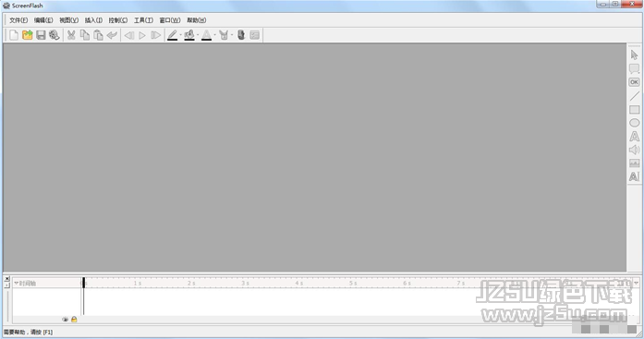Save with the floppy disk icon
The image size is (644, 339).
41,35
